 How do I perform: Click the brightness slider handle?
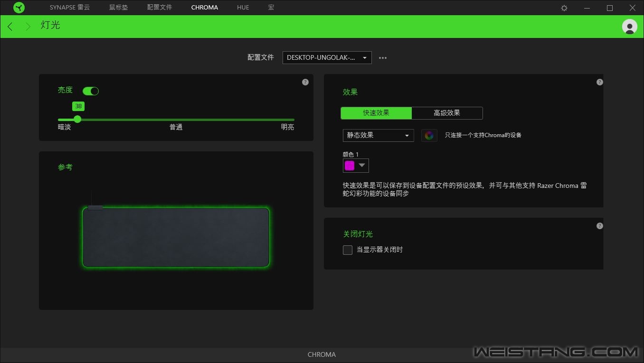[77, 120]
